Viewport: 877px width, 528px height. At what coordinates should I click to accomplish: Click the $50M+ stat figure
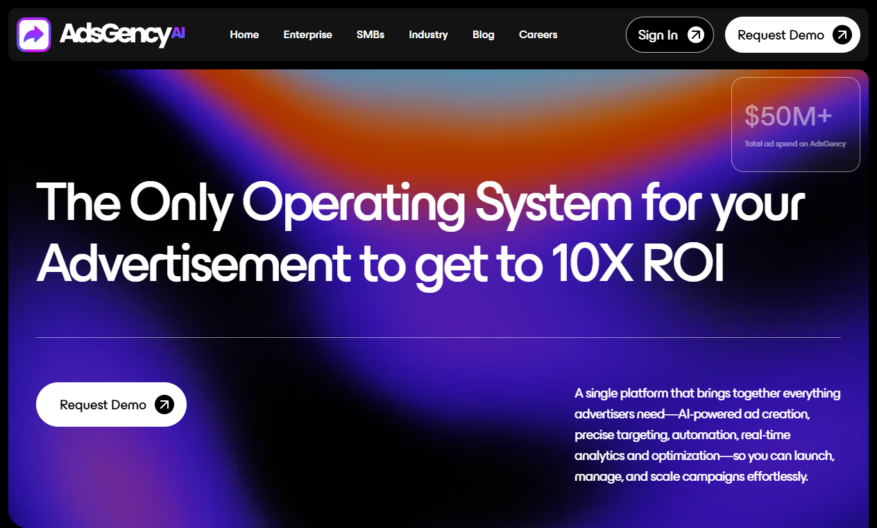[x=789, y=116]
